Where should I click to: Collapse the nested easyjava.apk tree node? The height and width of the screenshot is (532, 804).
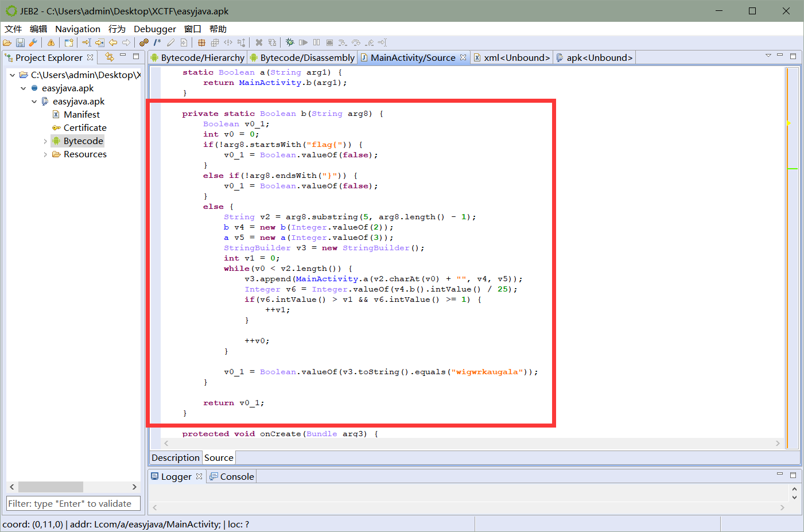click(34, 102)
